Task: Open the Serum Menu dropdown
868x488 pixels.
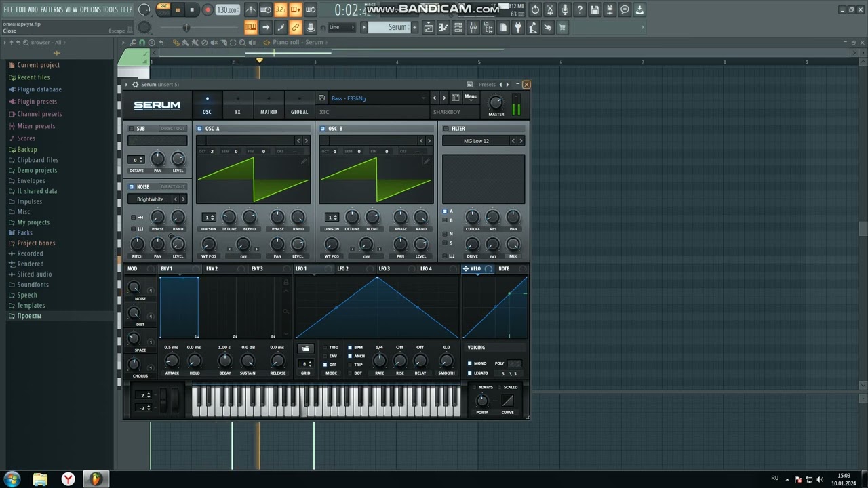Action: [471, 97]
